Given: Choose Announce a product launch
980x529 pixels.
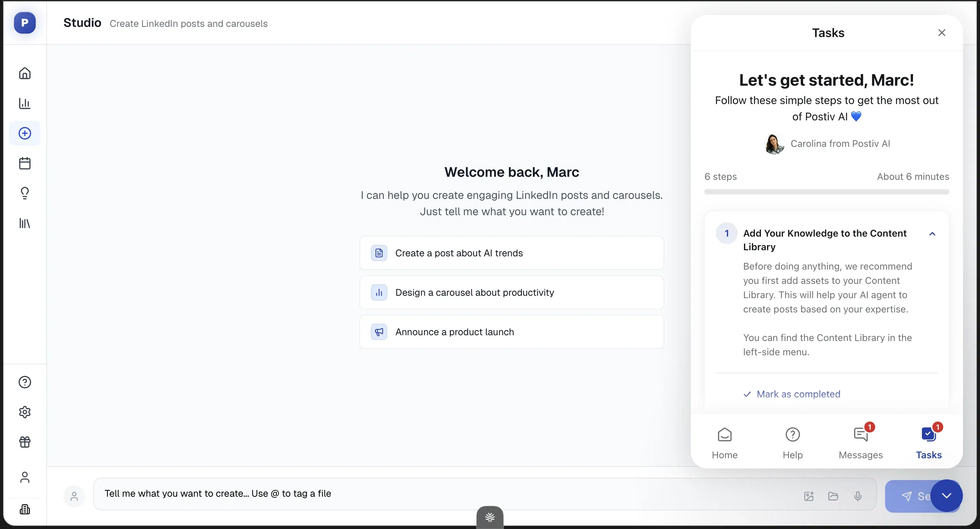Looking at the screenshot, I should 512,332.
